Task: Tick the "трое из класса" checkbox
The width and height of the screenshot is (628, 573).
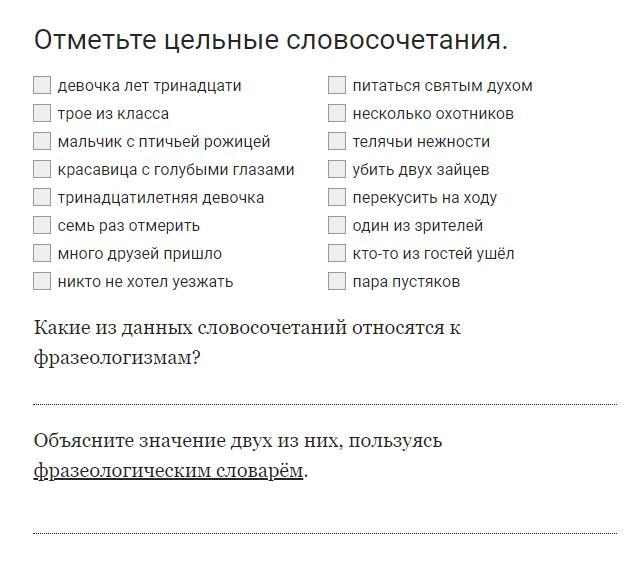Action: click(x=42, y=113)
